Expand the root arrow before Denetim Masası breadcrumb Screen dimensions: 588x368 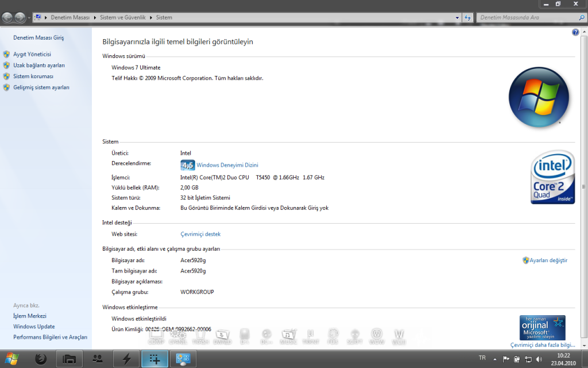[46, 18]
